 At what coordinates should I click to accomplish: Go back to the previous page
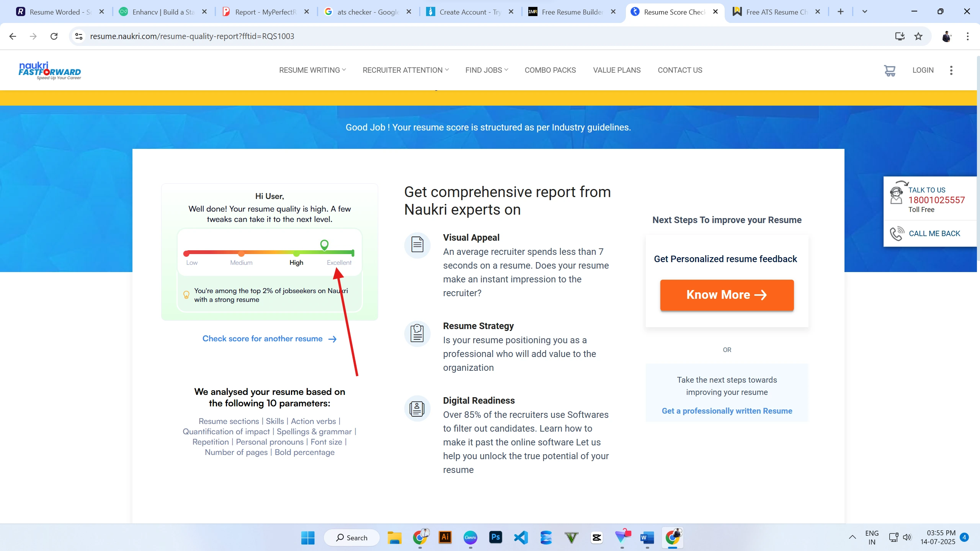click(x=13, y=36)
